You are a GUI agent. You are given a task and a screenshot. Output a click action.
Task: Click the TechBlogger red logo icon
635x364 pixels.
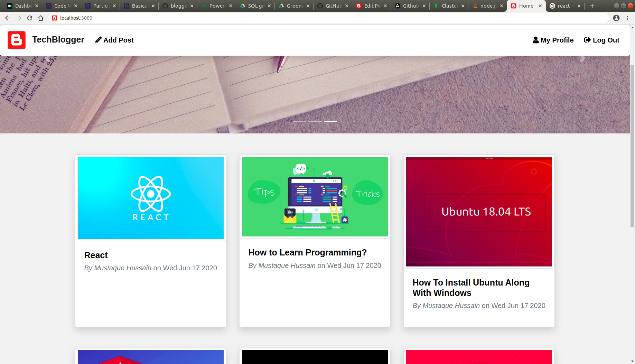(17, 40)
